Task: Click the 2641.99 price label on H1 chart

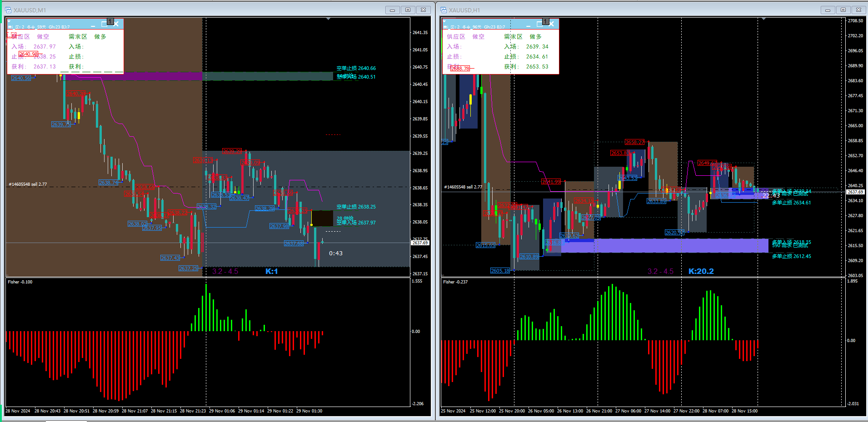Action: [551, 182]
